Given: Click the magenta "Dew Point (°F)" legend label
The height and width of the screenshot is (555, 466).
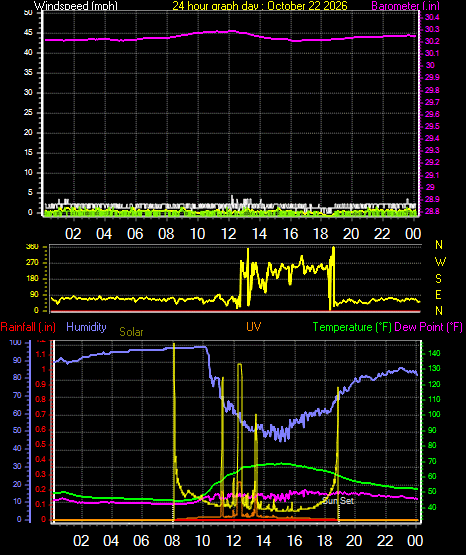Looking at the screenshot, I should [428, 327].
